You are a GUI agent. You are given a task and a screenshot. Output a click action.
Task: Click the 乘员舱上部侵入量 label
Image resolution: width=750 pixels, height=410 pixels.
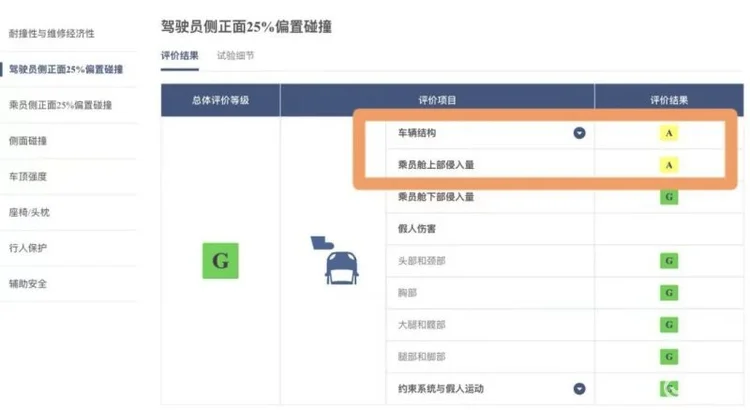coord(436,165)
